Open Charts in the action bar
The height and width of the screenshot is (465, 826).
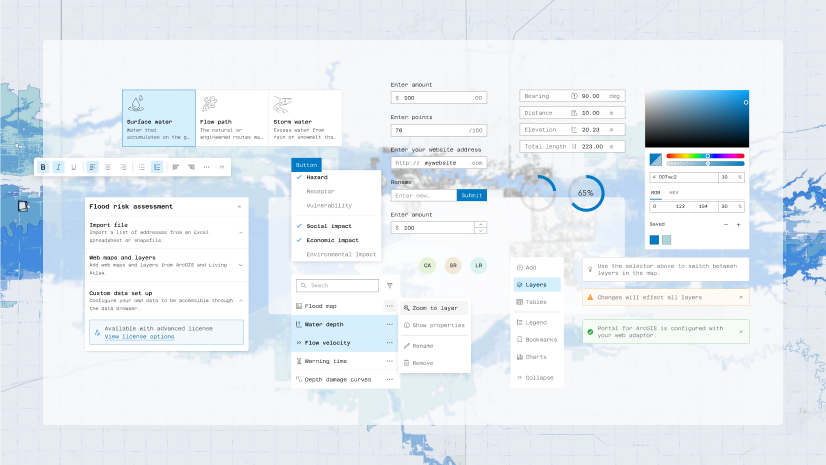click(x=537, y=357)
